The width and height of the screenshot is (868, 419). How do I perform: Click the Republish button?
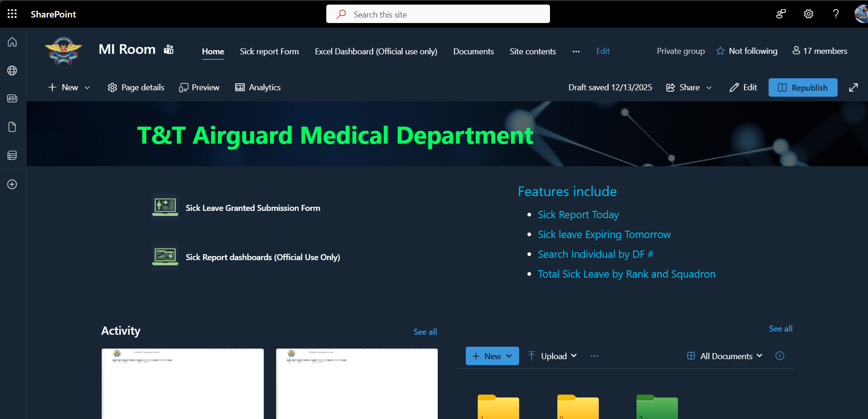[x=803, y=87]
